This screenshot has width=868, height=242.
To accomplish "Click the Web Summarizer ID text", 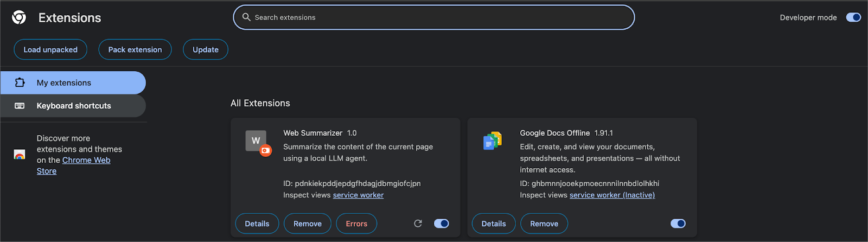I will click(352, 183).
